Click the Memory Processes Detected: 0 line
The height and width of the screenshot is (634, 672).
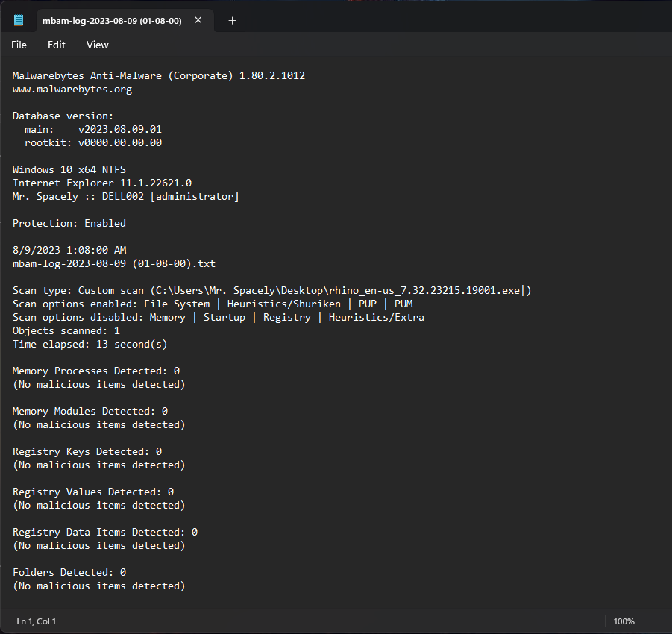[x=96, y=371]
